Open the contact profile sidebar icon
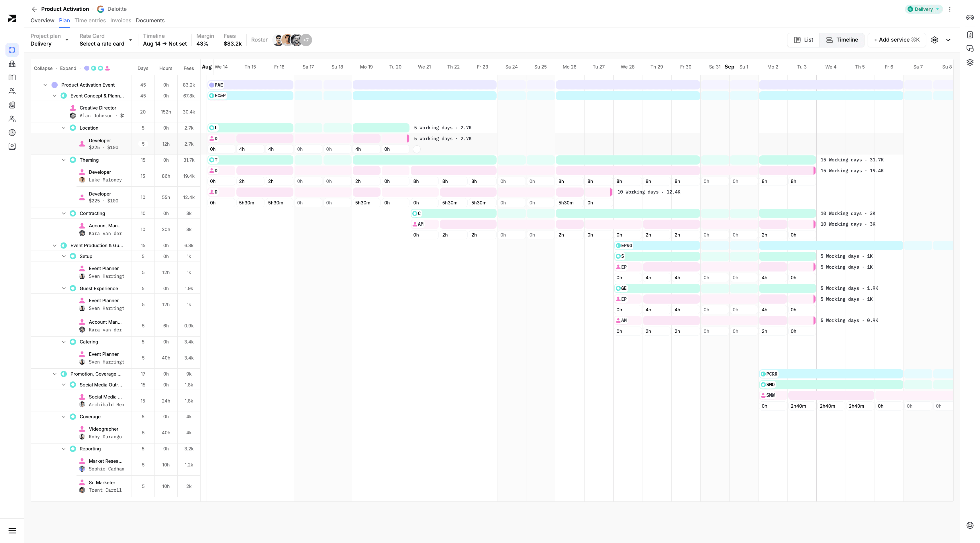 [12, 146]
